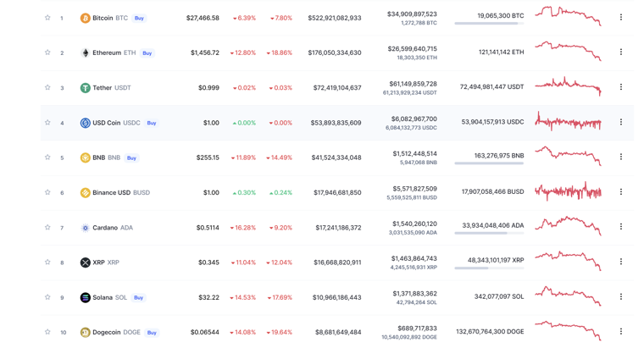Open the Bitcoin row options menu
This screenshot has height=348, width=644.
click(621, 17)
